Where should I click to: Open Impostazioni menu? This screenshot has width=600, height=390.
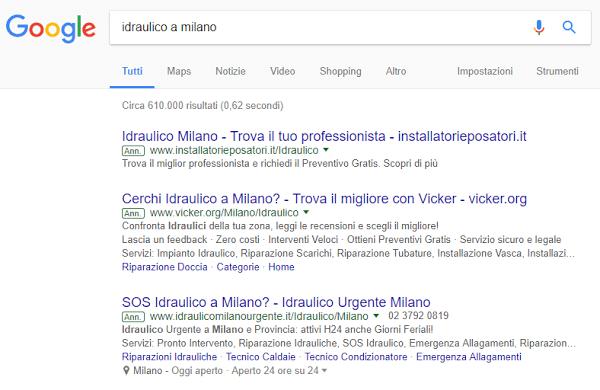[x=484, y=71]
